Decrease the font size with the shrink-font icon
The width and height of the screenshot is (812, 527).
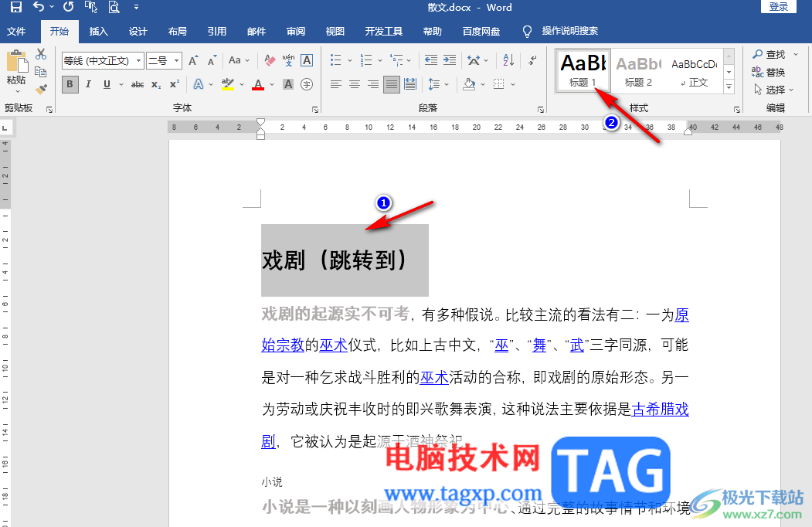(212, 60)
